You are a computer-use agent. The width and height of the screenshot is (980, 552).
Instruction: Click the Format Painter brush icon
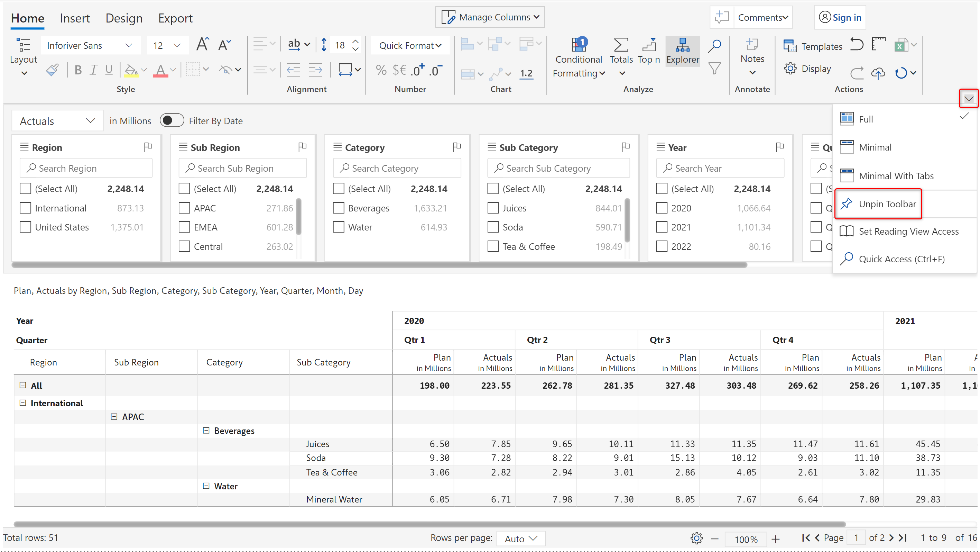(x=53, y=70)
